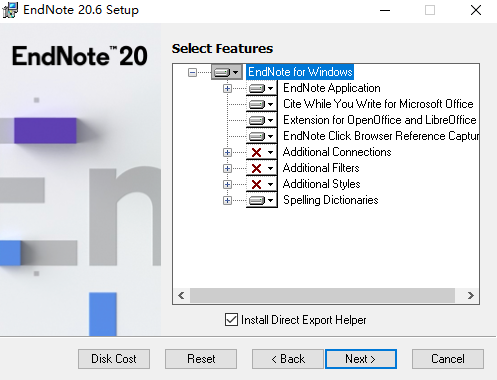This screenshot has height=380, width=497.
Task: Select the EndNote for Windows feature label
Action: point(300,72)
